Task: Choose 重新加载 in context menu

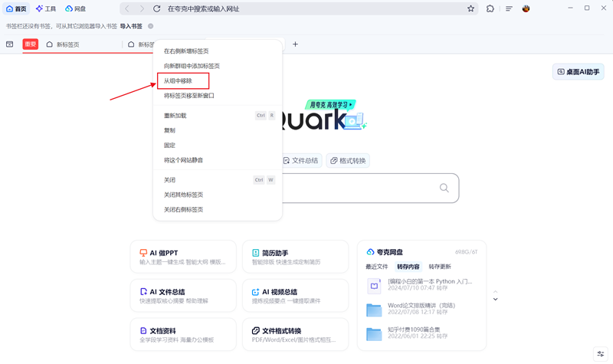Action: point(218,116)
